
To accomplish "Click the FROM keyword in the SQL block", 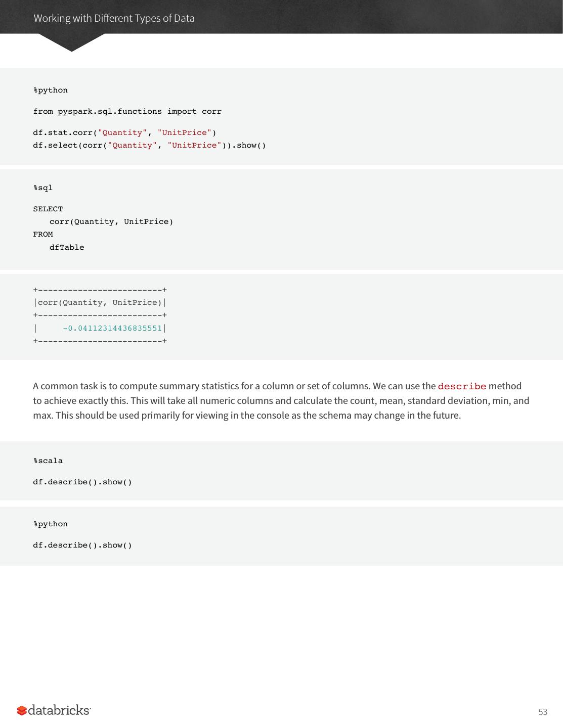I will [x=43, y=234].
